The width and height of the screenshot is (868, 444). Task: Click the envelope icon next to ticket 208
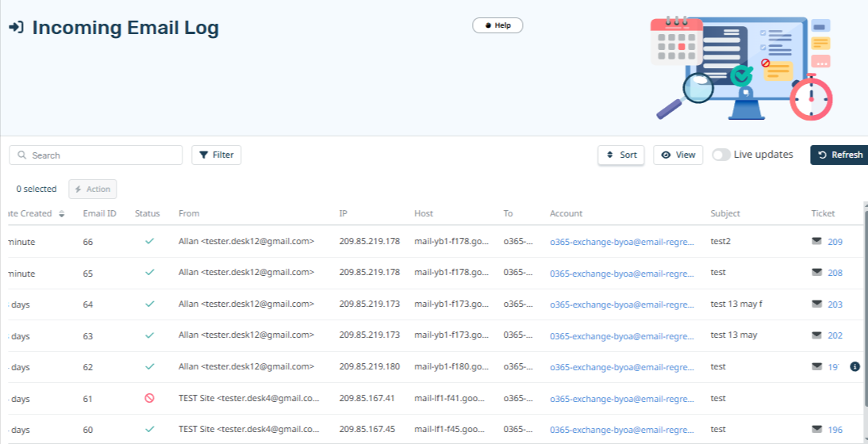pyautogui.click(x=816, y=272)
